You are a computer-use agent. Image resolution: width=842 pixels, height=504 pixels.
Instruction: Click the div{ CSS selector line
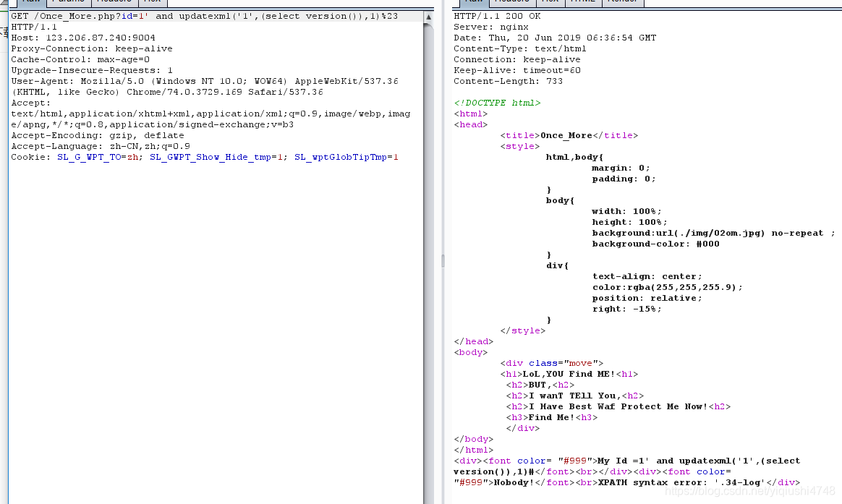pyautogui.click(x=558, y=265)
